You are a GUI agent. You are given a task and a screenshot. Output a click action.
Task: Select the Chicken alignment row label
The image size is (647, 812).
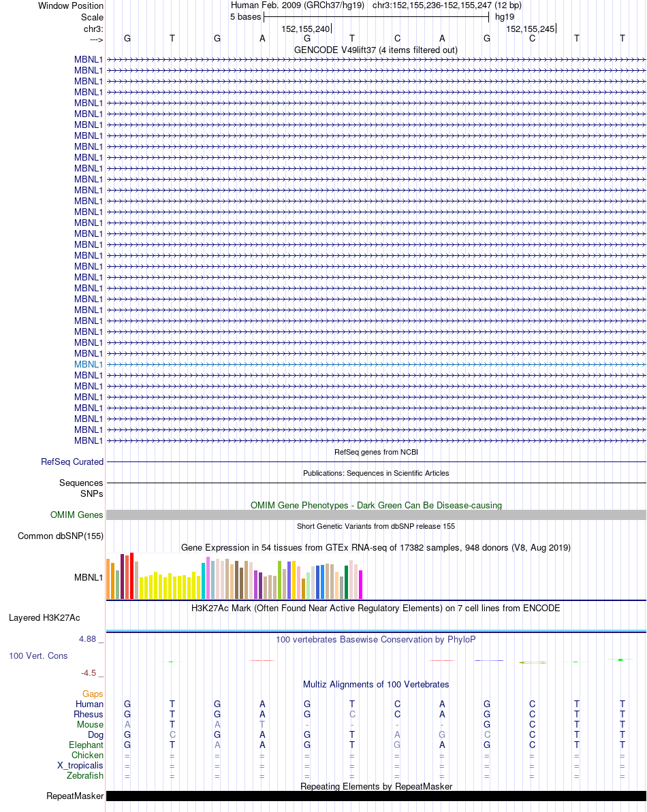pyautogui.click(x=88, y=755)
